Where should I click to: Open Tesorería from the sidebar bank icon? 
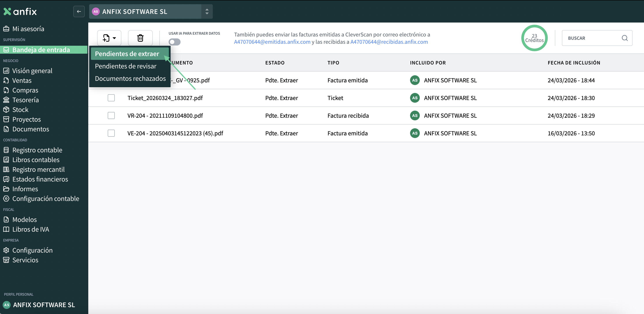(6, 100)
